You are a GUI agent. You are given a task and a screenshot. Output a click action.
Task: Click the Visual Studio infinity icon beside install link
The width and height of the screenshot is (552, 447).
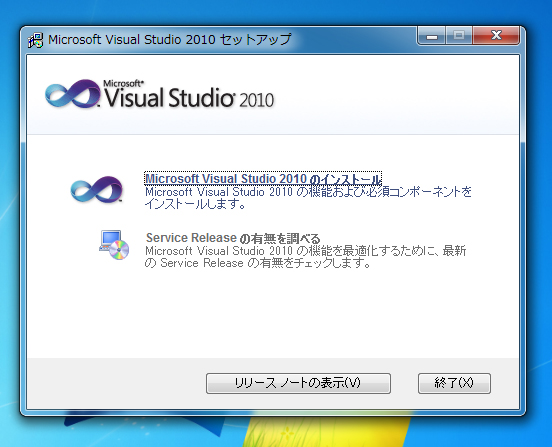96,189
